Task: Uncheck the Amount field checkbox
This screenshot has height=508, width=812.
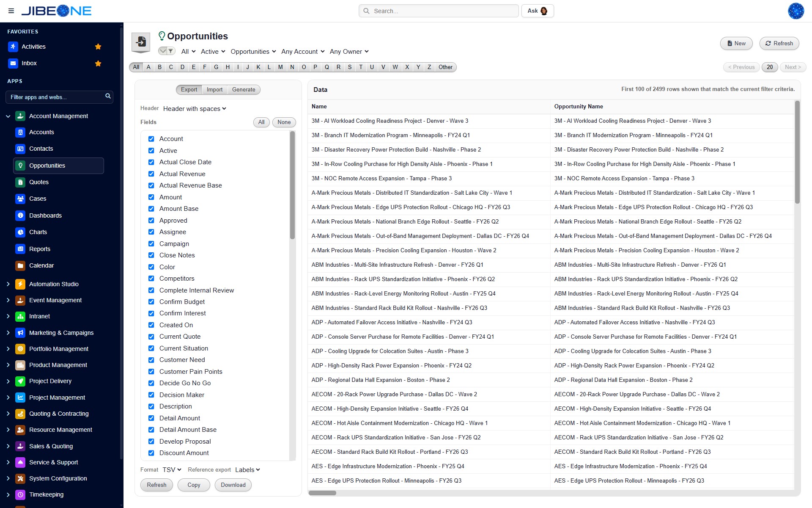Action: pyautogui.click(x=151, y=197)
